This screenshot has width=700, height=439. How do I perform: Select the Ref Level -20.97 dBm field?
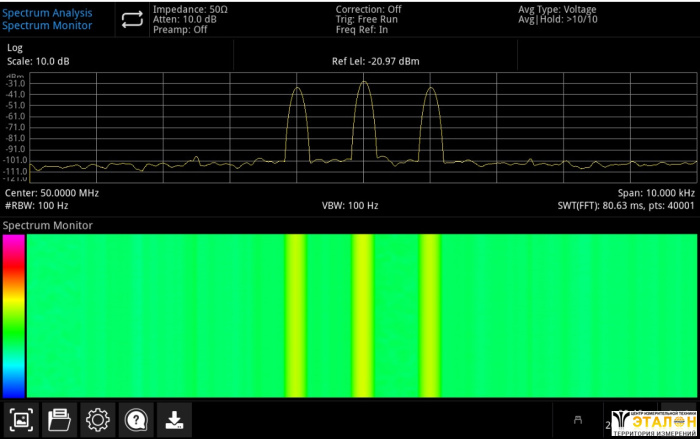375,61
